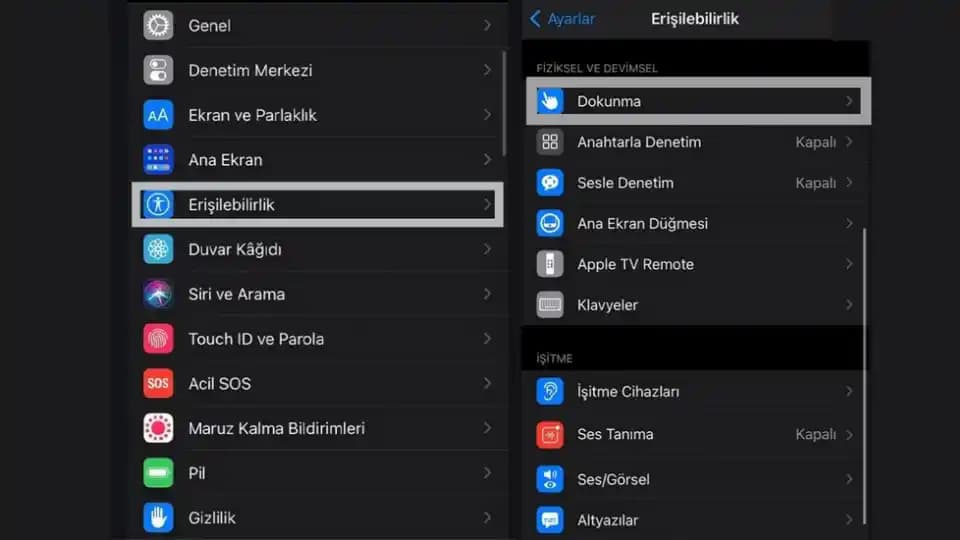The height and width of the screenshot is (540, 960).
Task: Open the Dokunma row chevron
Action: (x=849, y=101)
